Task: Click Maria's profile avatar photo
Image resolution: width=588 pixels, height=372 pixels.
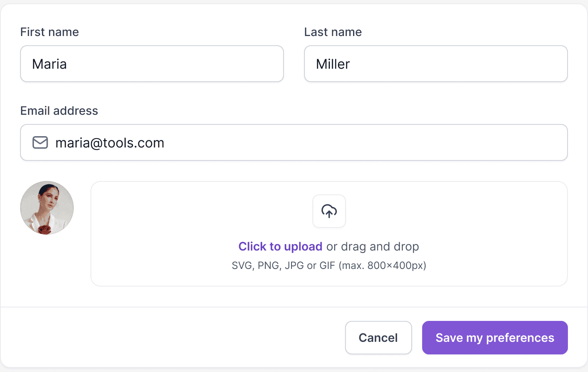Action: (x=47, y=208)
